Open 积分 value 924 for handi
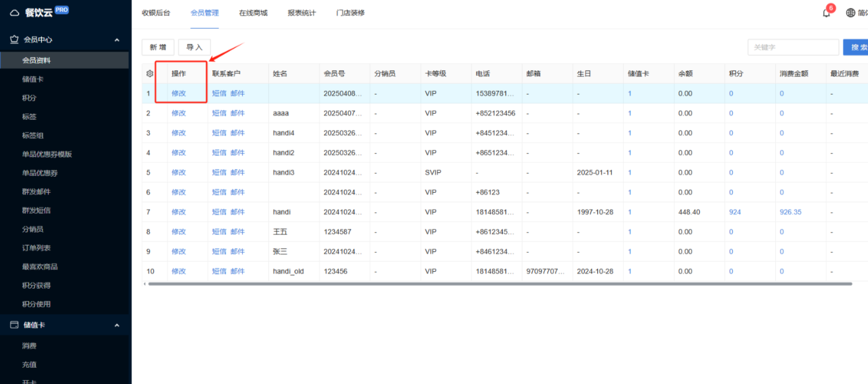 point(735,212)
